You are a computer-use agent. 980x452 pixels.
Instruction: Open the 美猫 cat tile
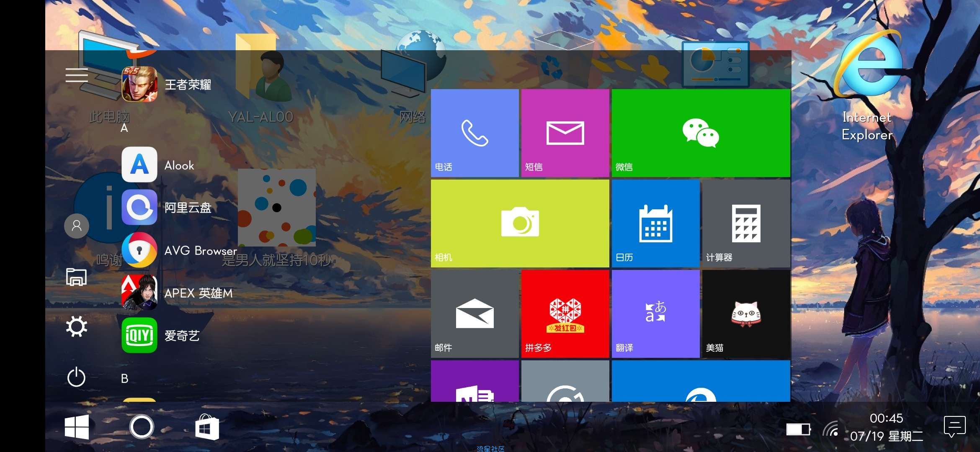tap(746, 314)
